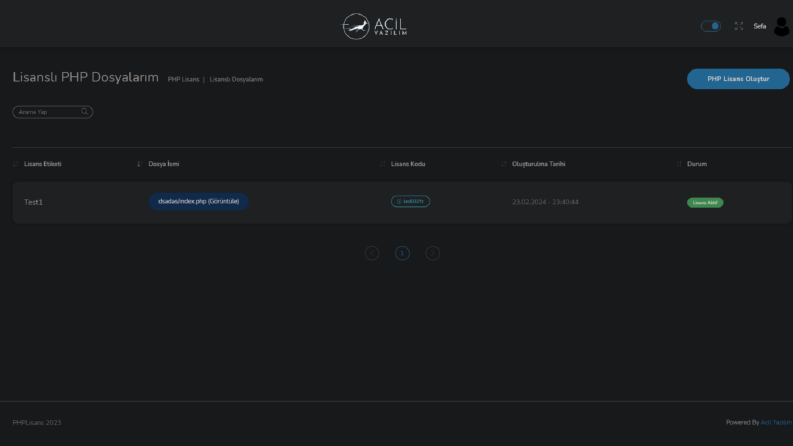Go to the previous page arrow

372,253
